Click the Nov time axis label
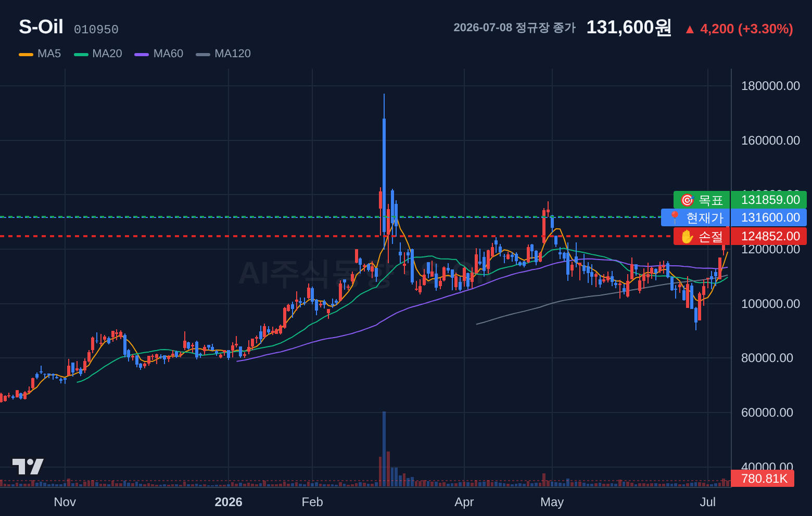This screenshot has height=516, width=812. (65, 502)
